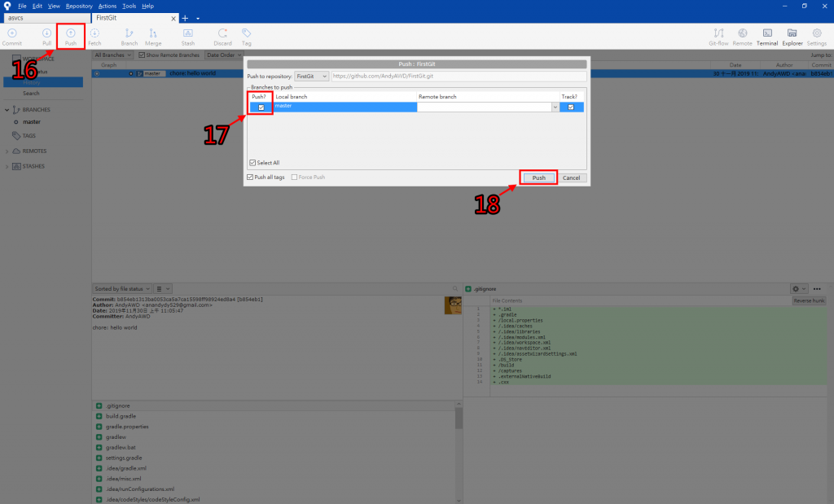Click the search magnifier in commit panel
834x504 pixels.
[x=455, y=289]
